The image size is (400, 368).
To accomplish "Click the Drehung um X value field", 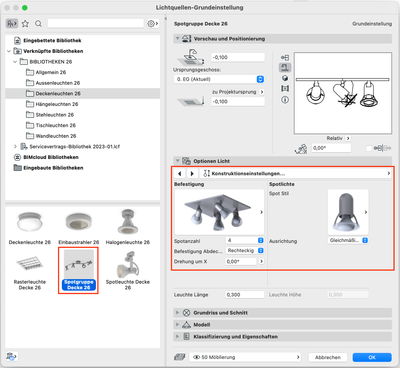I will point(241,261).
